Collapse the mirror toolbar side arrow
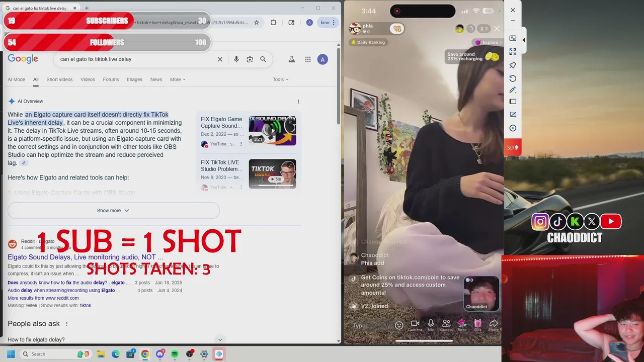The image size is (644, 362). (524, 40)
